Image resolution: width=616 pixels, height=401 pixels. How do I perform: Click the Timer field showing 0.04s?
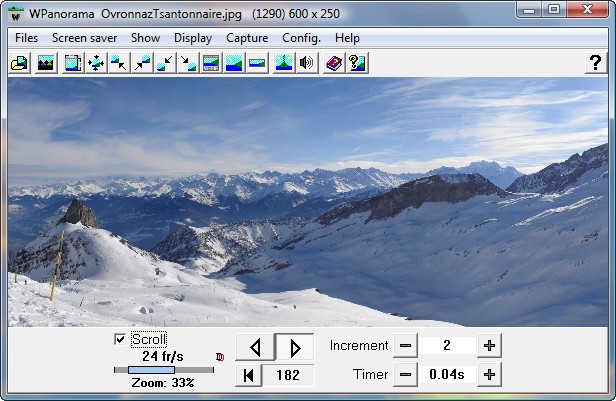447,375
